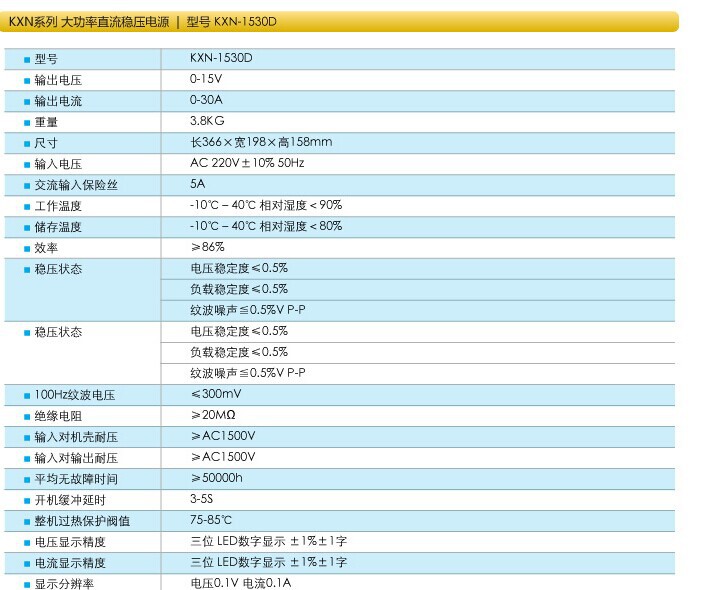Click the '≥86%' efficiency value
Viewport: 703px width, 590px height.
pos(208,247)
